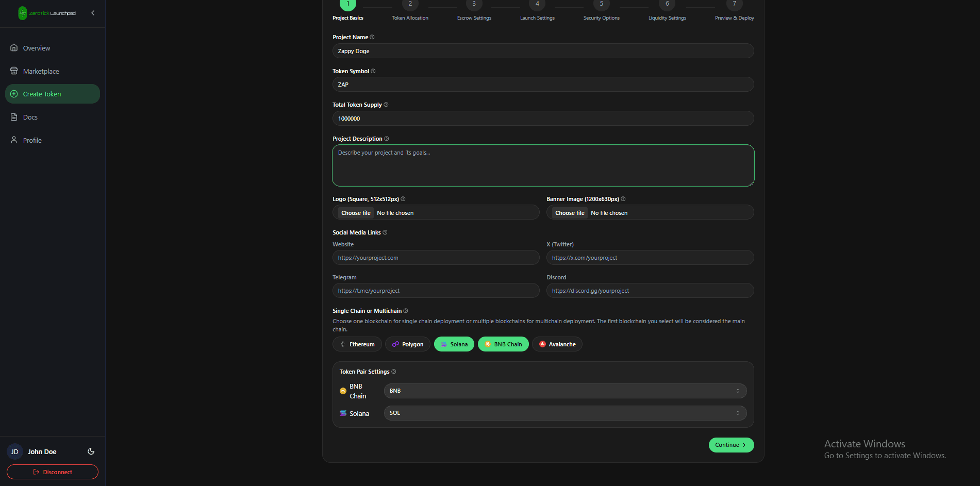Go to the Create Token page

tap(53, 94)
